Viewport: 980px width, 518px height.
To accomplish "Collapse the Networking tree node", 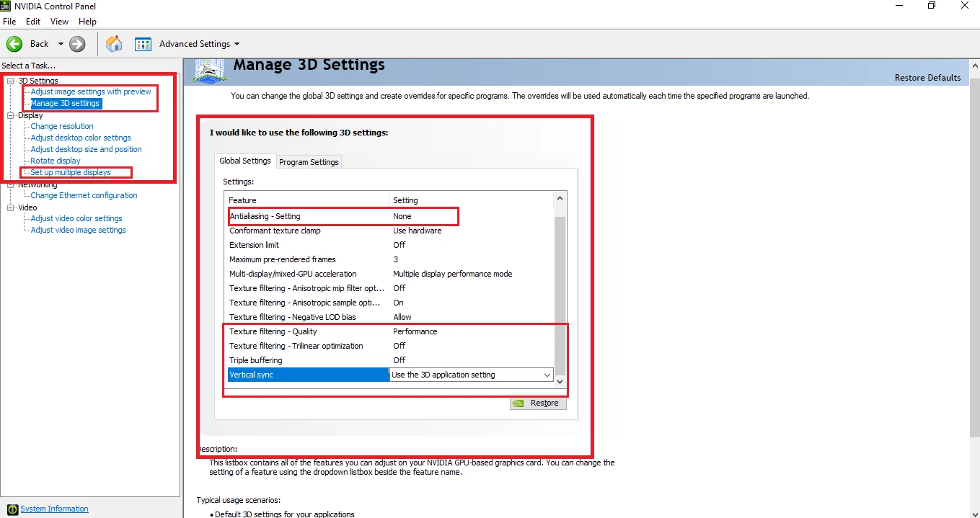I will pos(11,184).
